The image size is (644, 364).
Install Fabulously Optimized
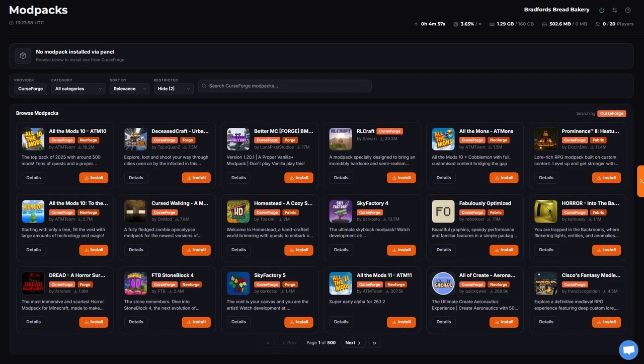point(504,250)
